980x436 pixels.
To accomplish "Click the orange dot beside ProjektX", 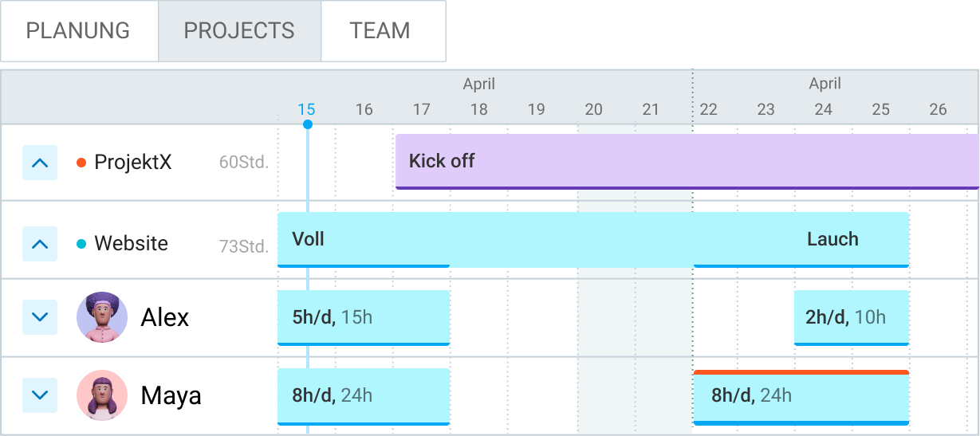I will [x=81, y=163].
